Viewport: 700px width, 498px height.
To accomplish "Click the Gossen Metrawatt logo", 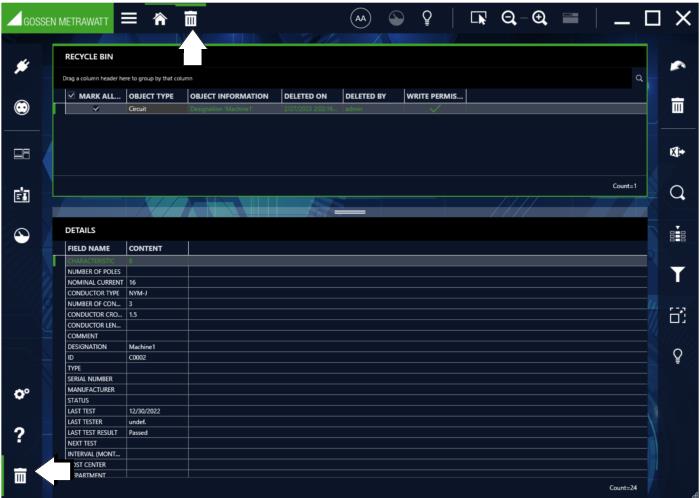I will tap(58, 19).
